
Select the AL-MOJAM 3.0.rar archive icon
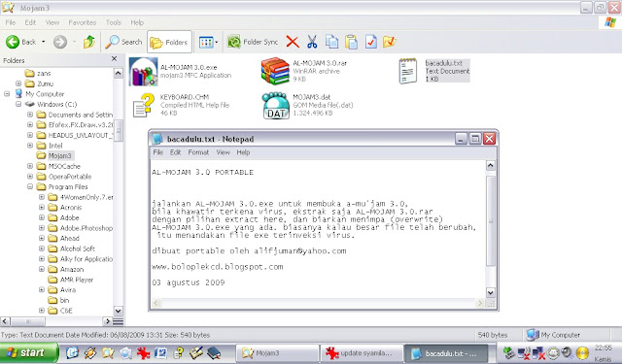[x=275, y=71]
